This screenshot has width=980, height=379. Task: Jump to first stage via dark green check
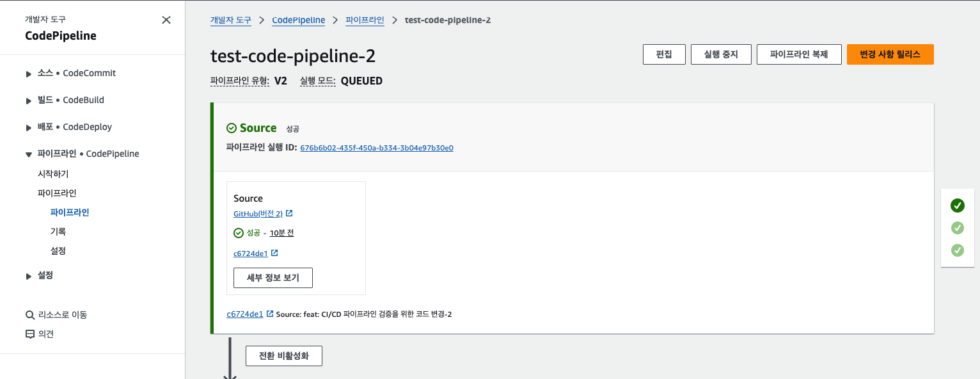tap(958, 206)
